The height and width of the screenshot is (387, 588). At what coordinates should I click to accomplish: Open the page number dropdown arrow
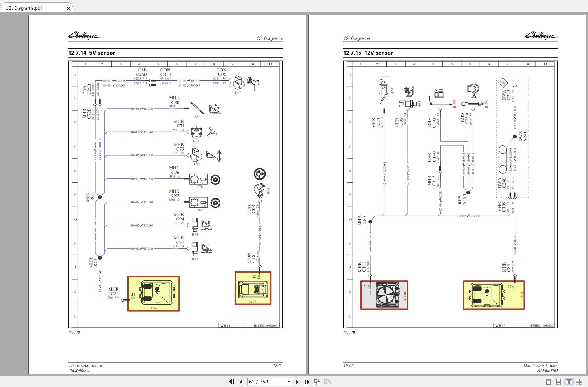tap(289, 381)
